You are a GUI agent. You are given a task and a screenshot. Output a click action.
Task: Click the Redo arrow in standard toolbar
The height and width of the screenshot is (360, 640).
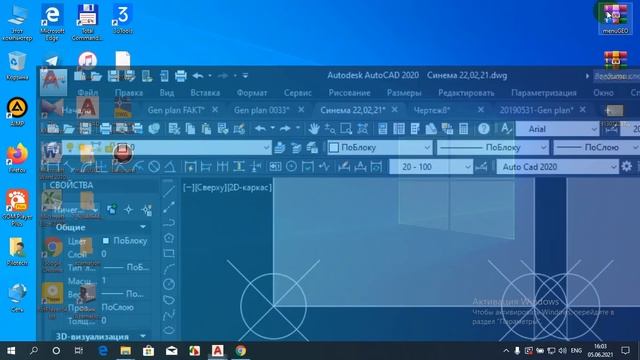point(285,129)
